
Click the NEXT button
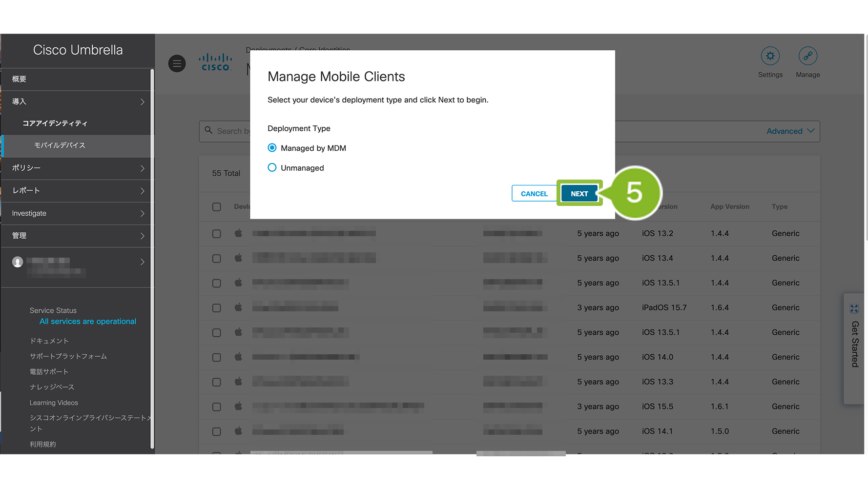(579, 194)
